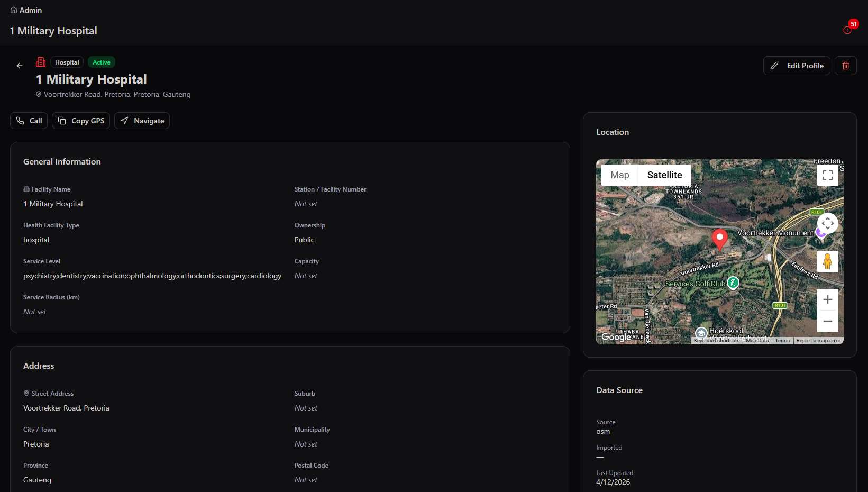The width and height of the screenshot is (868, 492).
Task: Click the Facility Name building icon
Action: [x=26, y=189]
